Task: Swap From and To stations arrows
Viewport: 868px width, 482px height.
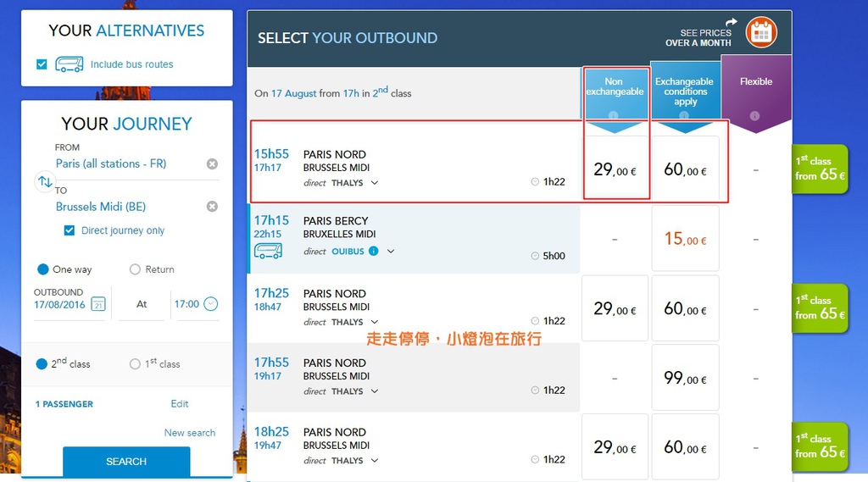Action: [x=45, y=181]
